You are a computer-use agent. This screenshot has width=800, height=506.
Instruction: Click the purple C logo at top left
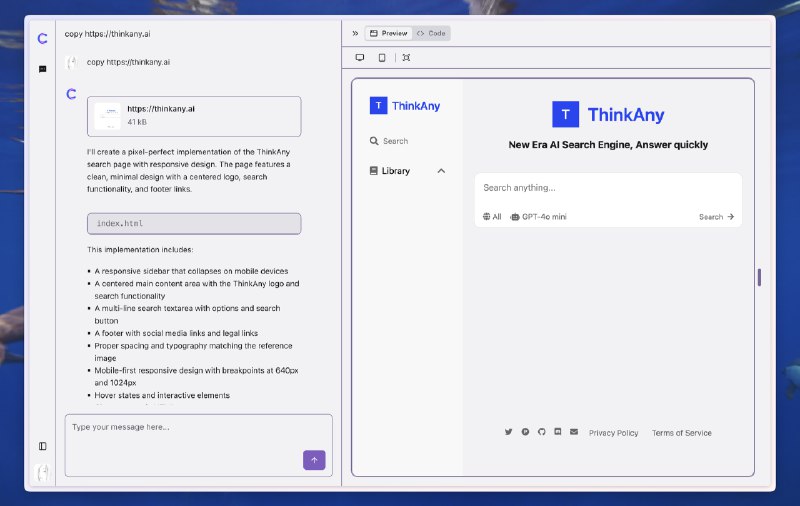point(43,39)
